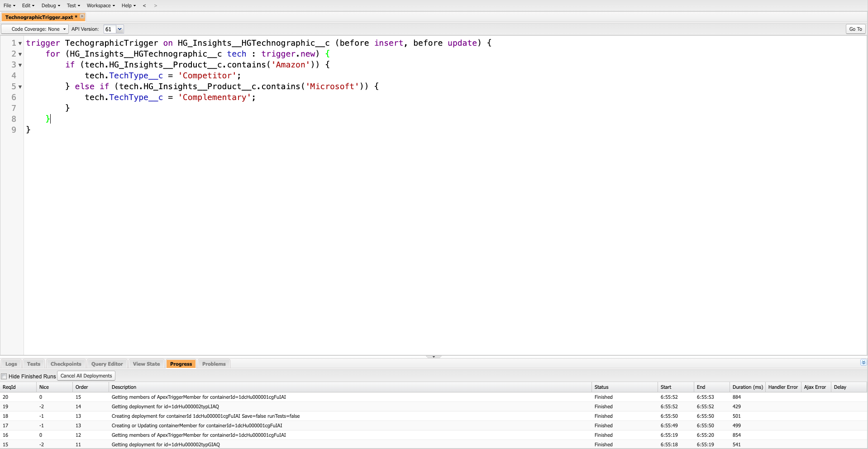Expand the API Version dropdown arrow
The height and width of the screenshot is (449, 868).
point(120,29)
